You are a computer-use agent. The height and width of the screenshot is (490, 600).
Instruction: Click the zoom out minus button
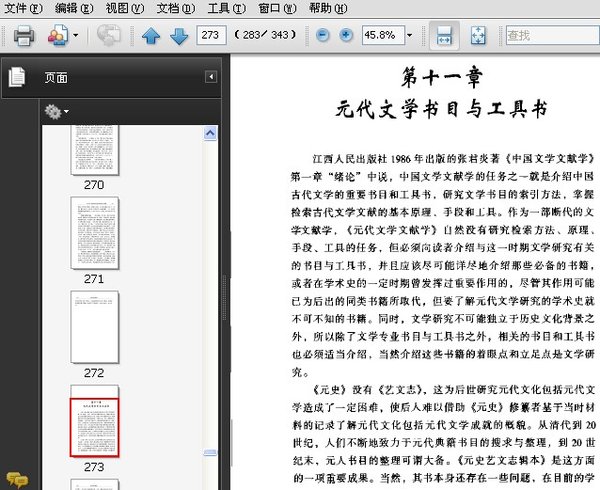(x=322, y=36)
